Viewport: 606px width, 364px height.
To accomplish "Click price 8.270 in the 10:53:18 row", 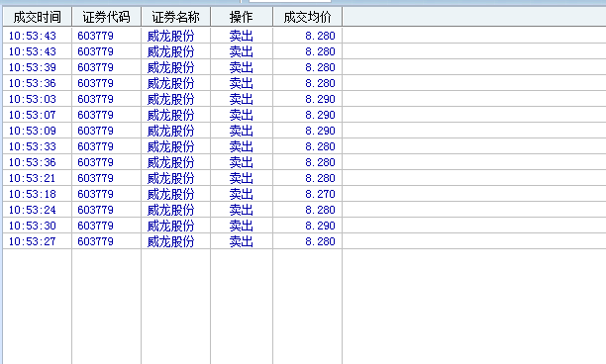I will [320, 194].
